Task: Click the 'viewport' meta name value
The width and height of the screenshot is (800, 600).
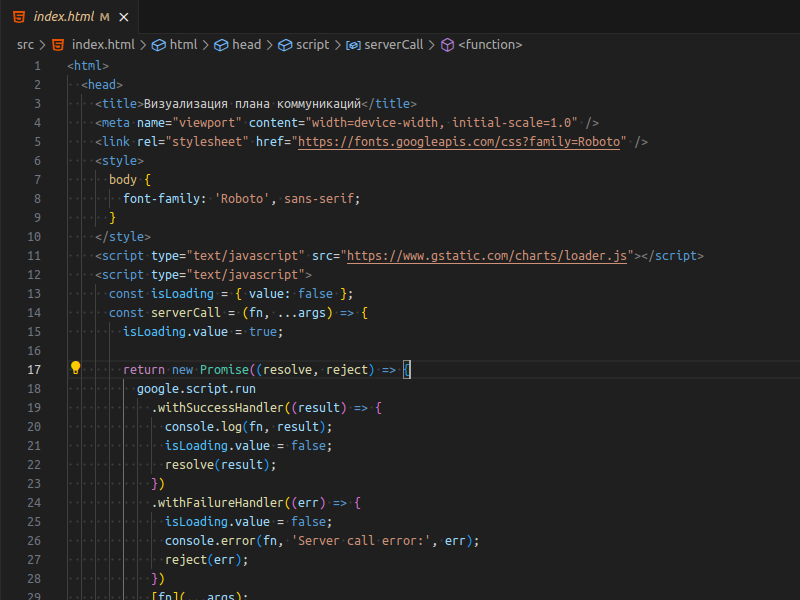Action: coord(206,123)
